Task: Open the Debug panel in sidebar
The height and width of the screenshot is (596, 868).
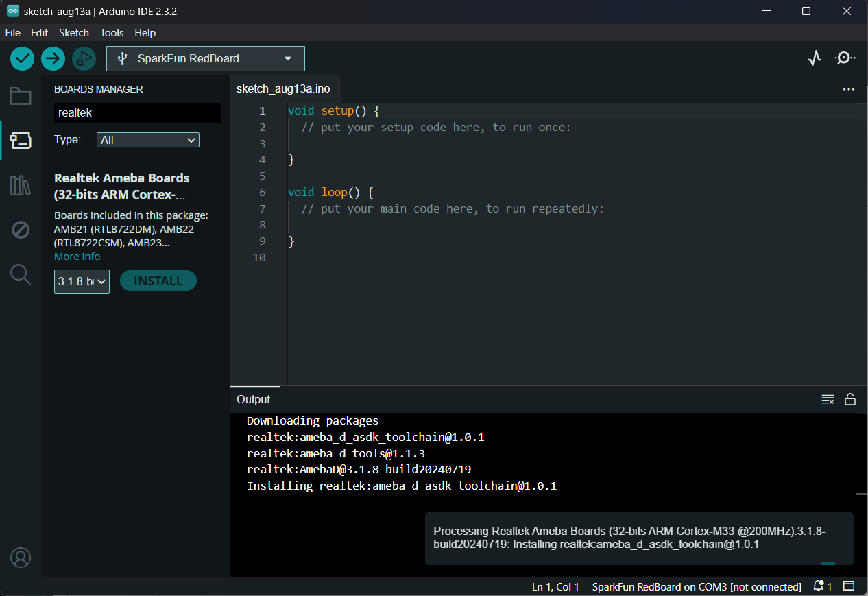Action: point(21,230)
